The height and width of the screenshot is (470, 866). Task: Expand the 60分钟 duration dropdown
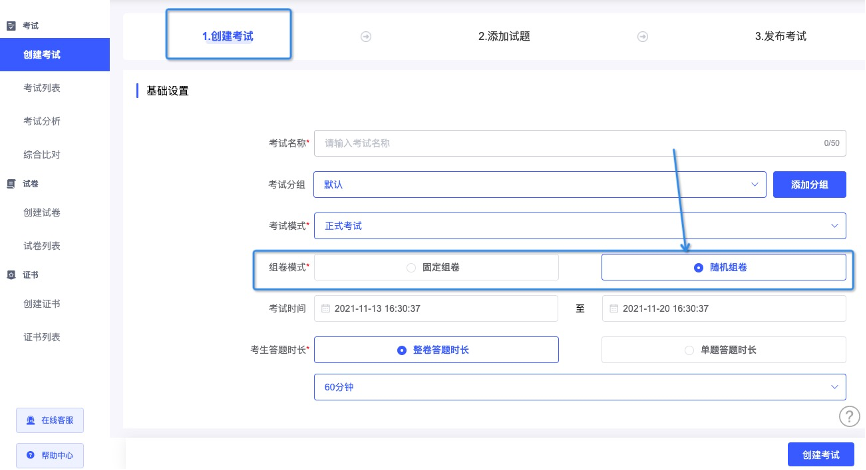(580, 387)
